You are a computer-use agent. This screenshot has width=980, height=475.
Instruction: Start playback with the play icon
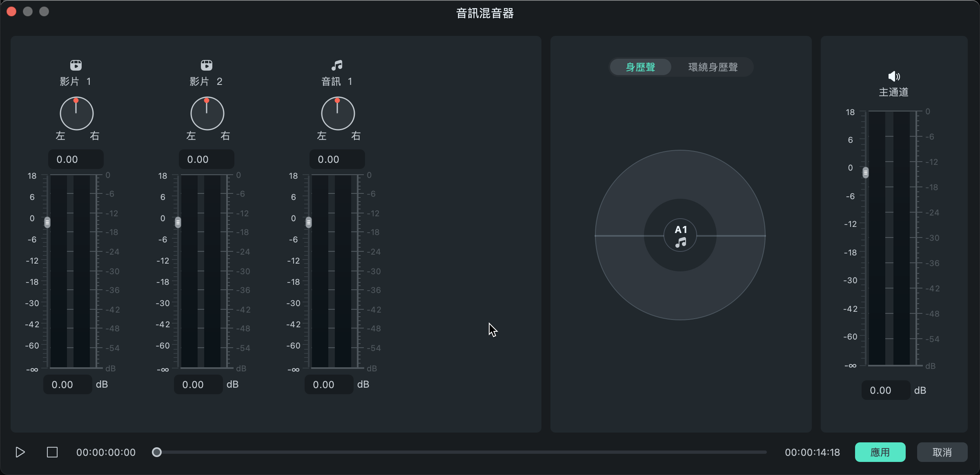[x=20, y=452]
